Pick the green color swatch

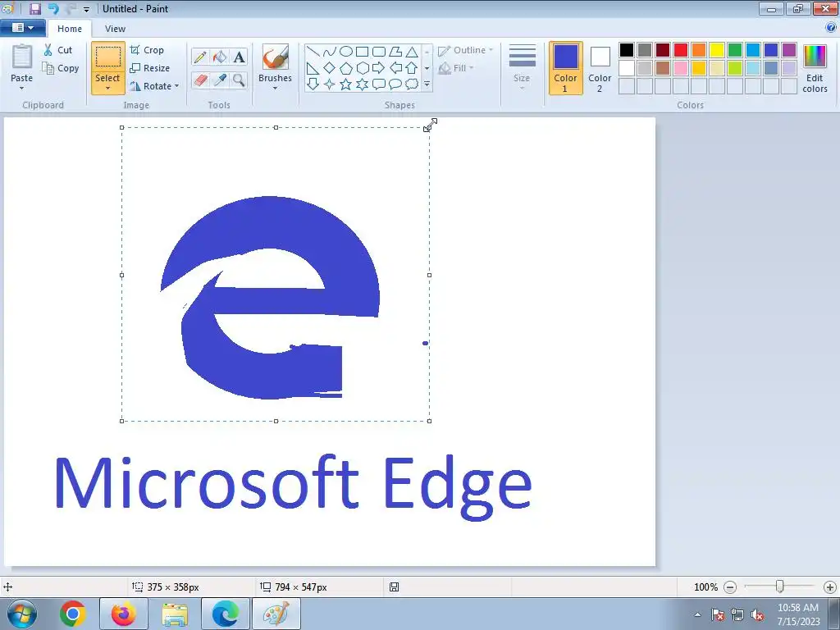click(734, 50)
